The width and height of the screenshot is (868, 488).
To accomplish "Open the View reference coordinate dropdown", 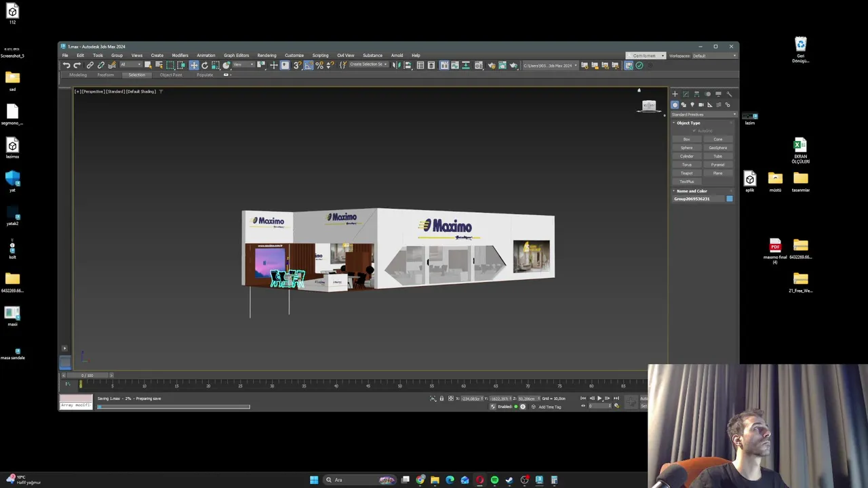I will click(x=244, y=65).
